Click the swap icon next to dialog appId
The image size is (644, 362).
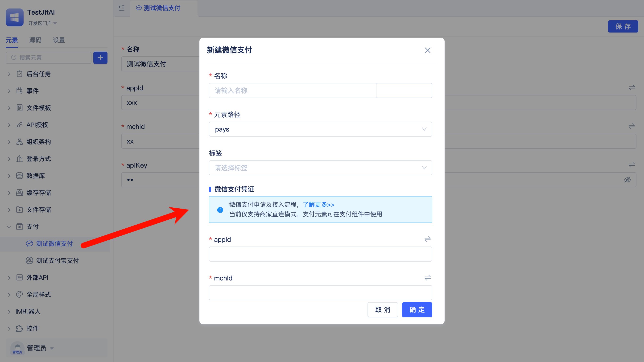428,239
